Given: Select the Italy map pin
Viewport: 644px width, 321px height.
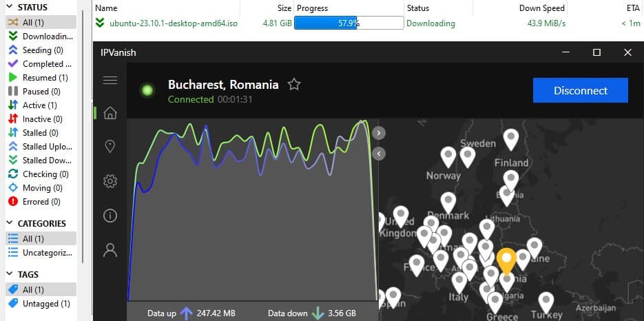Looking at the screenshot, I should pyautogui.click(x=459, y=282).
